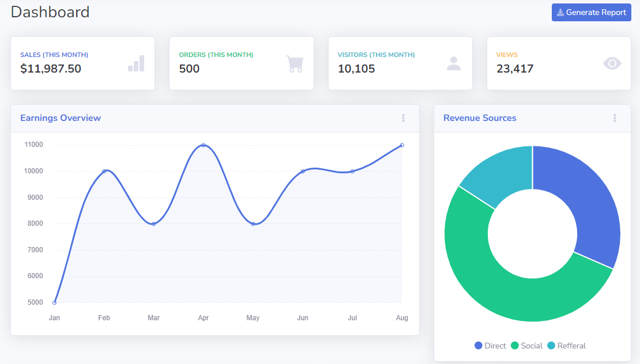Select the Jan data point on earnings chart
640x364 pixels.
pos(54,302)
